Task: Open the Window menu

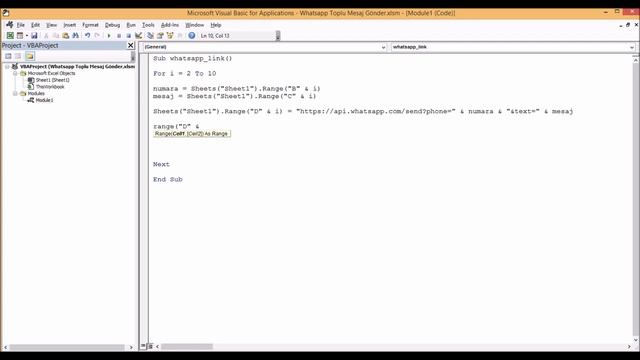Action: [x=195, y=25]
